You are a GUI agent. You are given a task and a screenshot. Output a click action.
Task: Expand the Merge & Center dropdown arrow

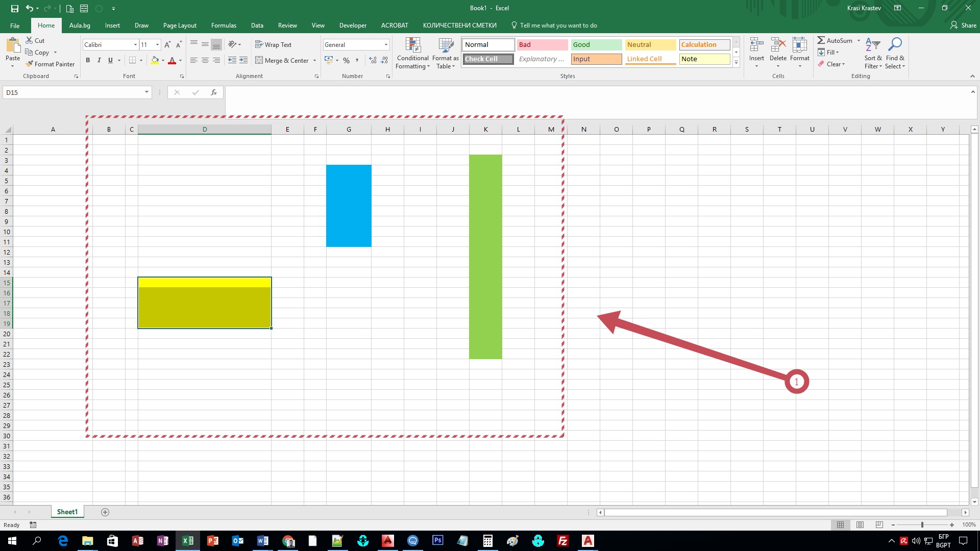[x=314, y=61]
